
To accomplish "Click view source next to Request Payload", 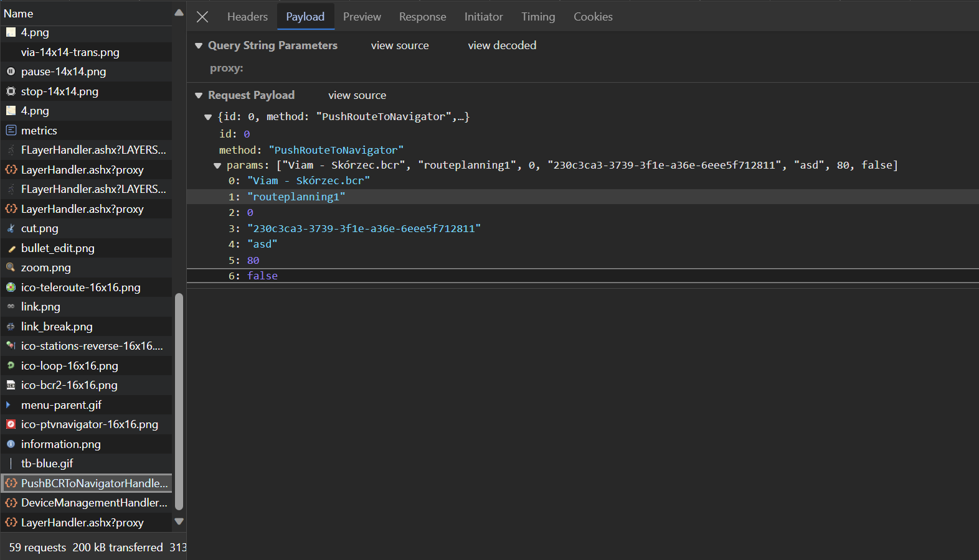I will point(357,95).
